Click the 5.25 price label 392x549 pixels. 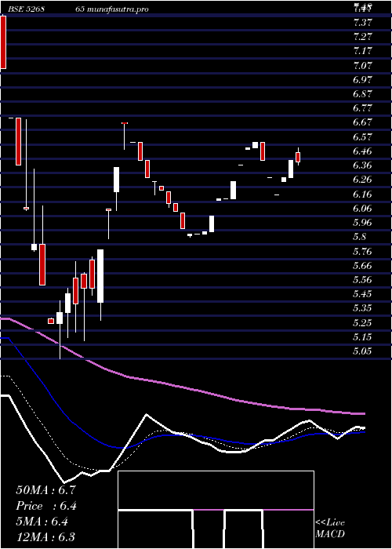[x=362, y=323]
